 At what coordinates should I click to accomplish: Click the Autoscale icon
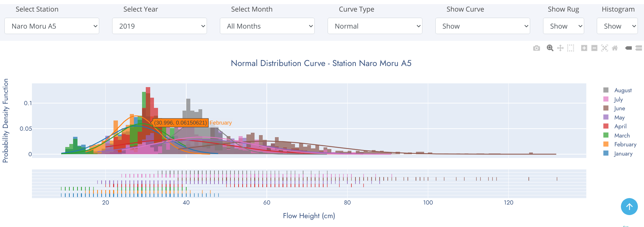(605, 48)
